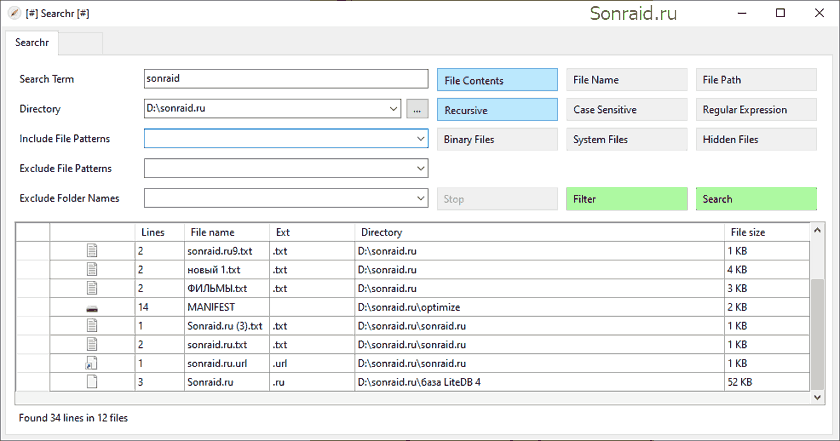Screen dimensions: 840x441
Task: Click the 3 KB file size cell
Action: coord(767,288)
